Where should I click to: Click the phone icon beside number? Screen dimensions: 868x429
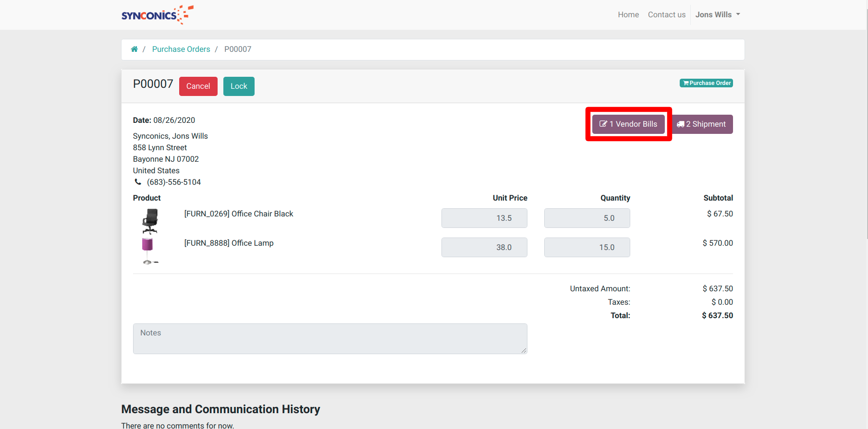(x=138, y=182)
